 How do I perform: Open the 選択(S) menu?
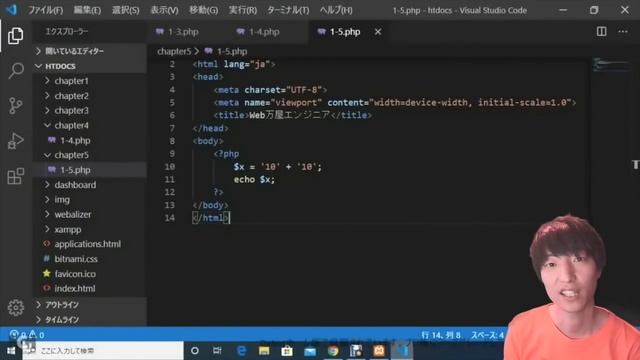[x=125, y=10]
